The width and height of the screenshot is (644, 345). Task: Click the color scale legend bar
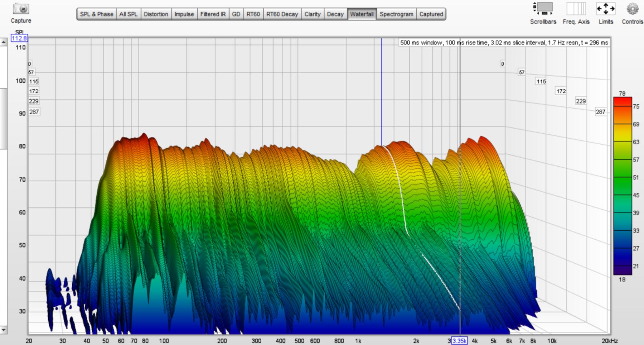tap(623, 186)
